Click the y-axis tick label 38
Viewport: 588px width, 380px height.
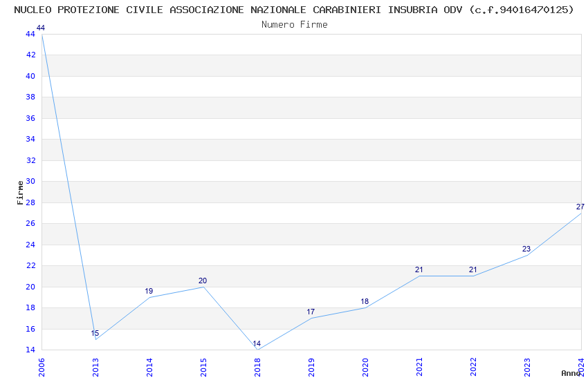30,97
